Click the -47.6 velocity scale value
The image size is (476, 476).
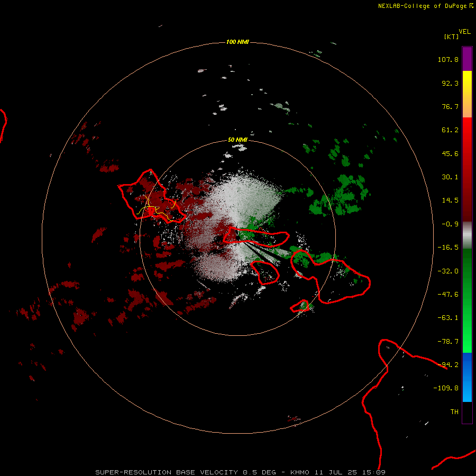(448, 295)
